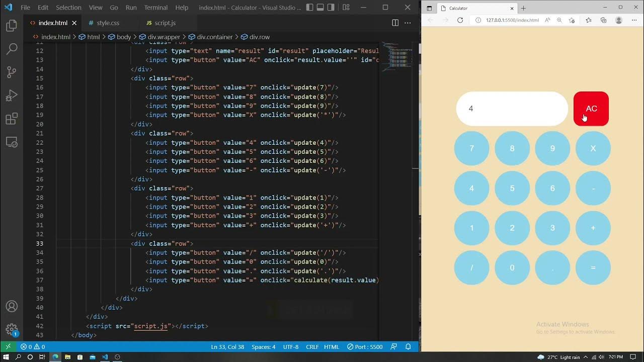Open the Manage gear in VS Code
This screenshot has height=362, width=644.
tap(12, 330)
